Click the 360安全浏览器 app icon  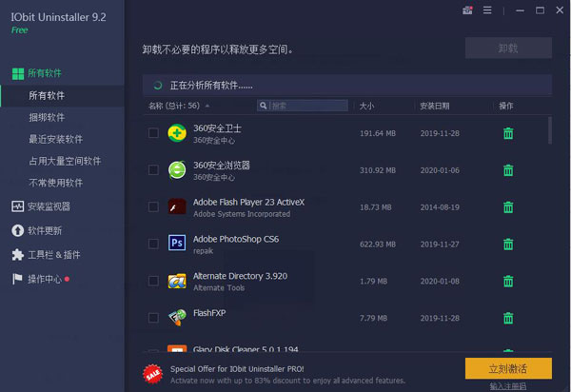tap(177, 170)
